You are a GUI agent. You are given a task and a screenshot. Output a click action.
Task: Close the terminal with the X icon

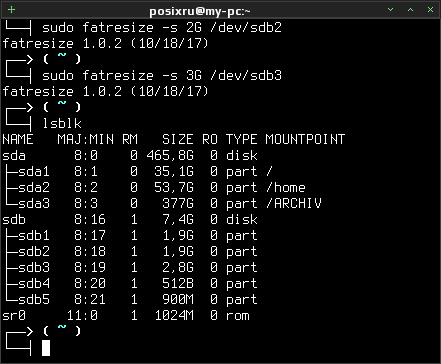430,10
